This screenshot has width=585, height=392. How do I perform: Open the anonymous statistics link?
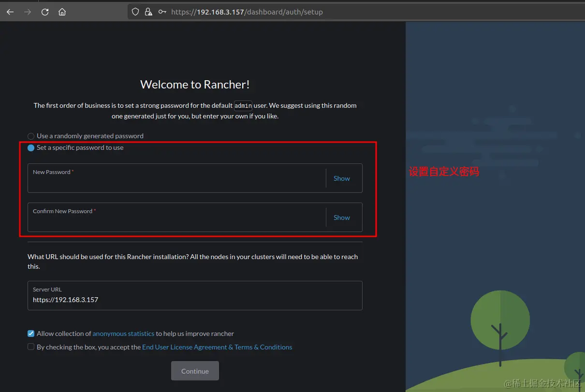coord(123,334)
